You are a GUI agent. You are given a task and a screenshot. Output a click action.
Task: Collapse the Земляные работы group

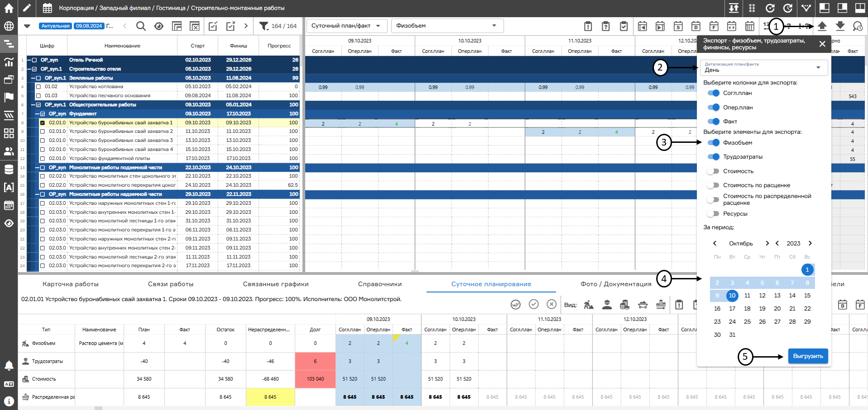33,78
